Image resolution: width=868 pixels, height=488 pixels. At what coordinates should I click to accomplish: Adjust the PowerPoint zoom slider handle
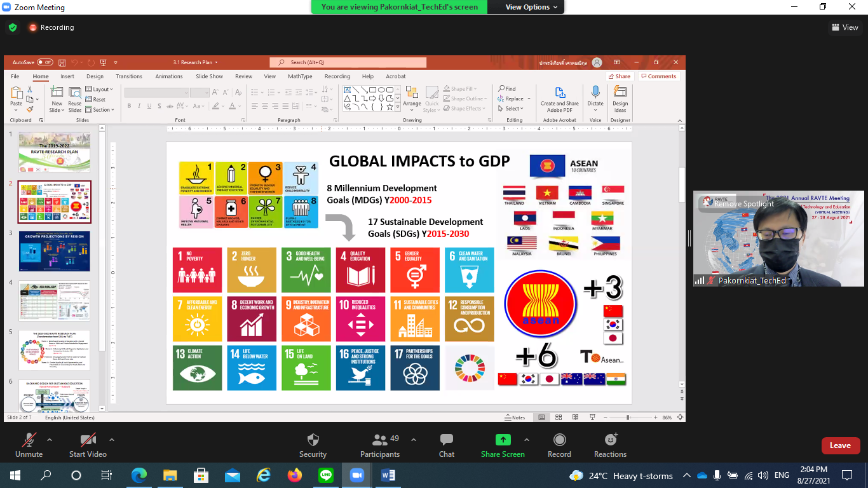click(x=628, y=417)
